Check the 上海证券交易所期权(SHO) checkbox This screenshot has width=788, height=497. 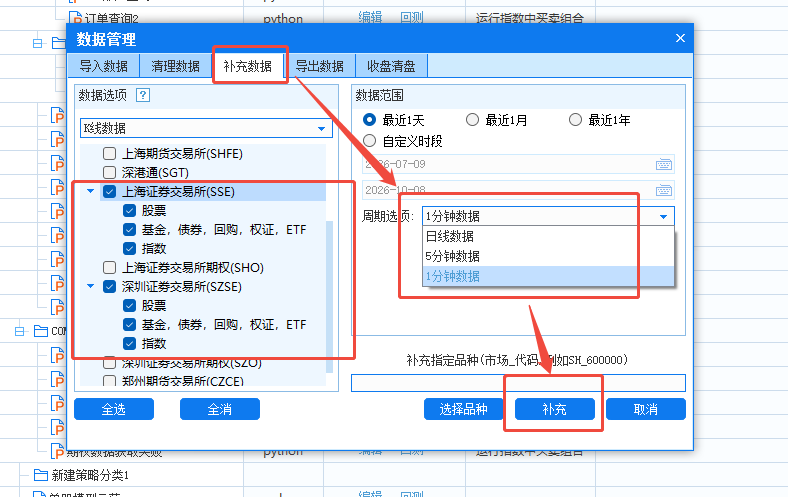pyautogui.click(x=109, y=267)
